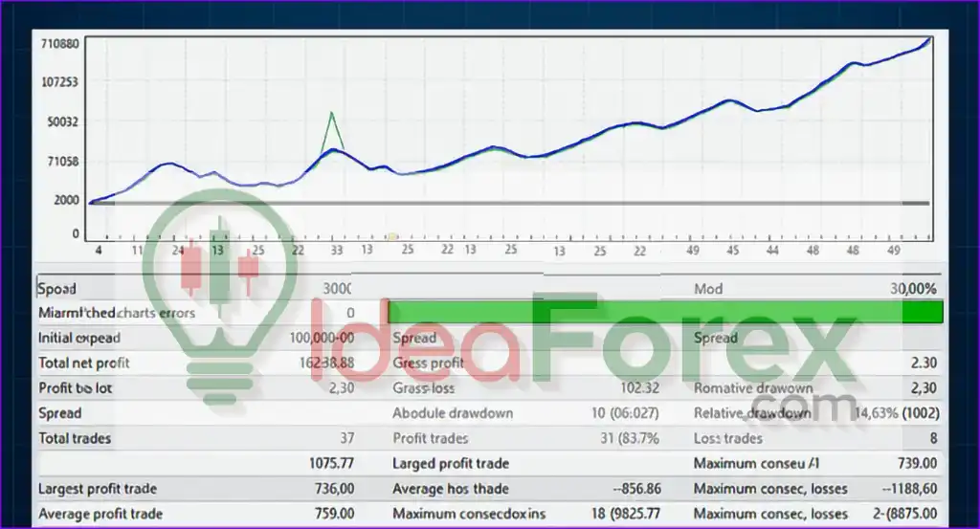Click the small yellow marker on the x-axis

[391, 235]
